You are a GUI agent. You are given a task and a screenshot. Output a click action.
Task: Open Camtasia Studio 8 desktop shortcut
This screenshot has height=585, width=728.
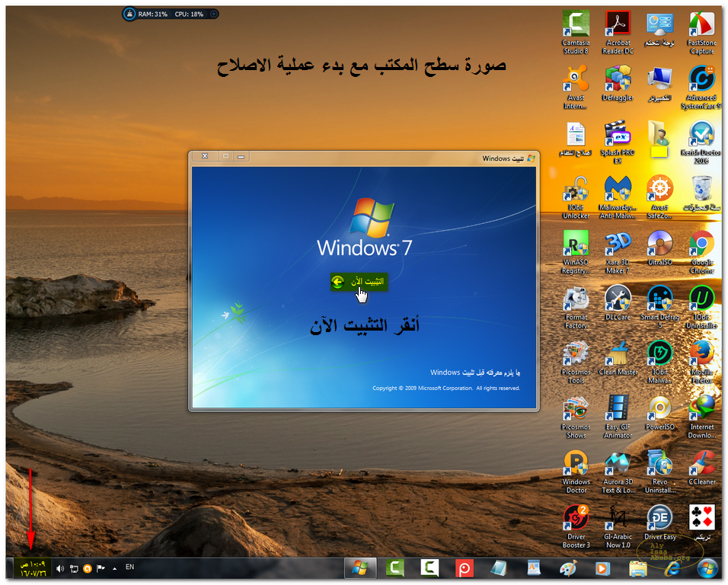[x=576, y=33]
